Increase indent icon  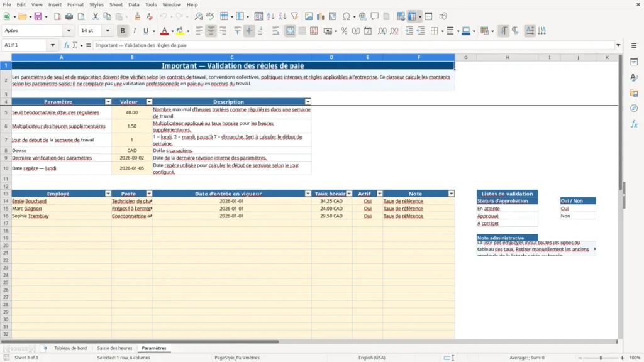click(x=409, y=31)
